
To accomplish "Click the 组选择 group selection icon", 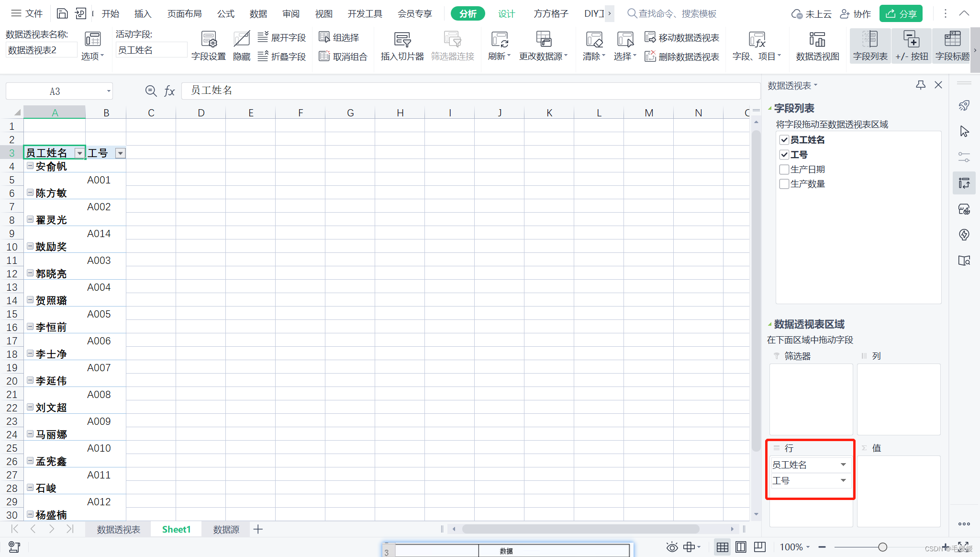I will (339, 37).
